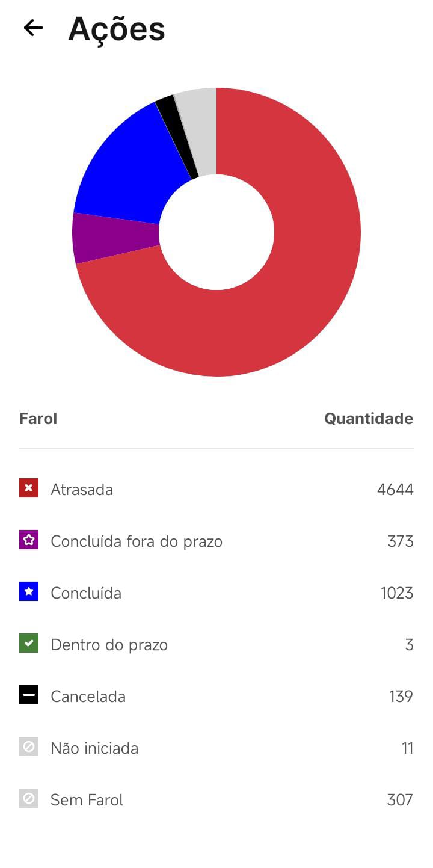This screenshot has width=433, height=868.
Task: Click the grey Sem Farol icon
Action: click(x=29, y=798)
